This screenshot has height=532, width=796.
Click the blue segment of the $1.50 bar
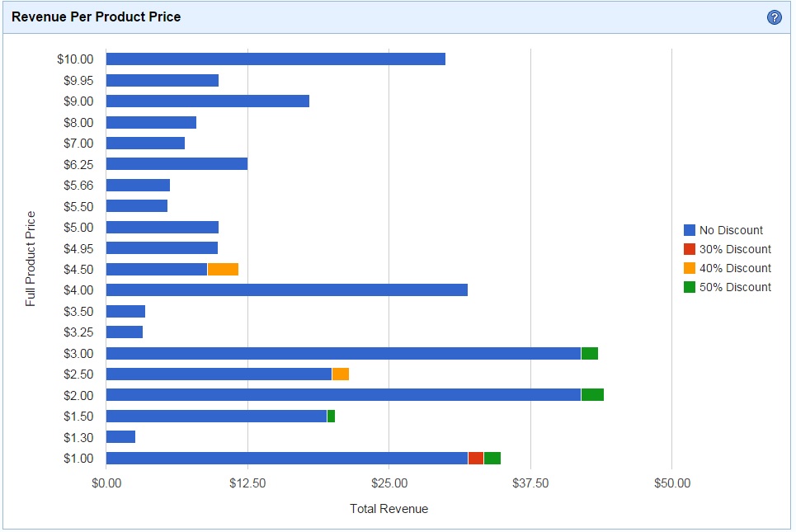[216, 417]
